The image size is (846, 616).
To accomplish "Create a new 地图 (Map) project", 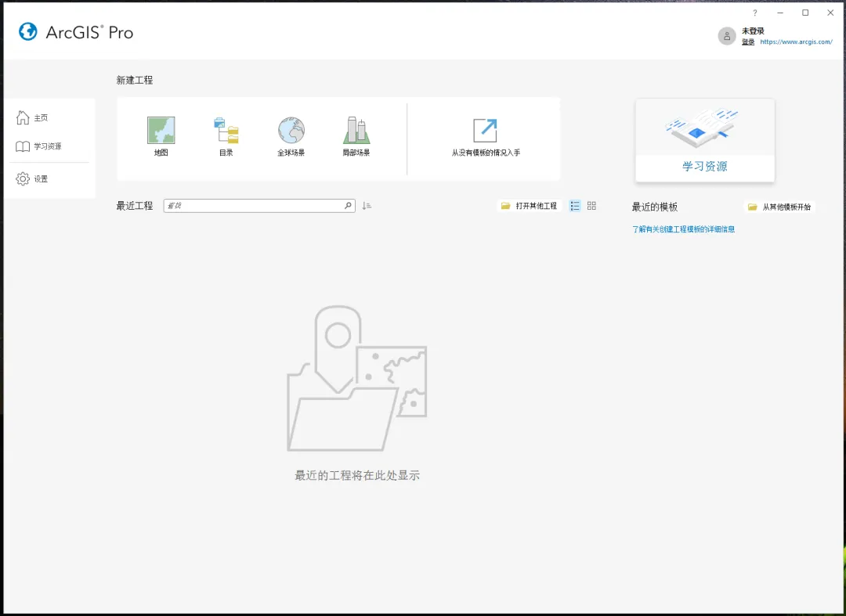I will [x=161, y=137].
